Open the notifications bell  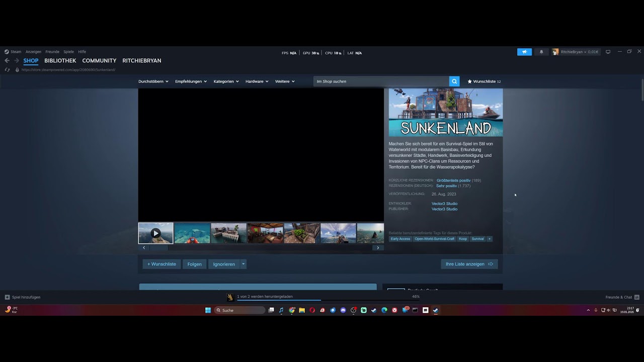[541, 52]
